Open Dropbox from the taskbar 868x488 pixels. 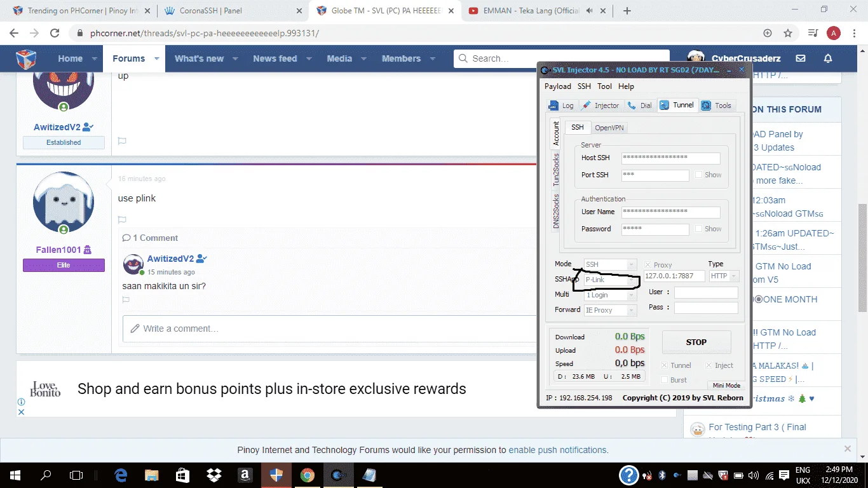pyautogui.click(x=214, y=475)
